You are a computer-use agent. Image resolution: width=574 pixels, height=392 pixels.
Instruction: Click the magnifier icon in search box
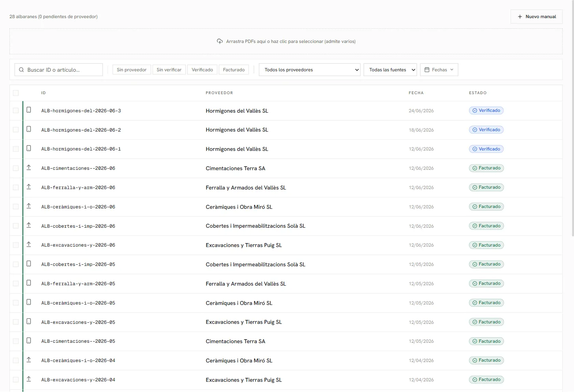[22, 70]
